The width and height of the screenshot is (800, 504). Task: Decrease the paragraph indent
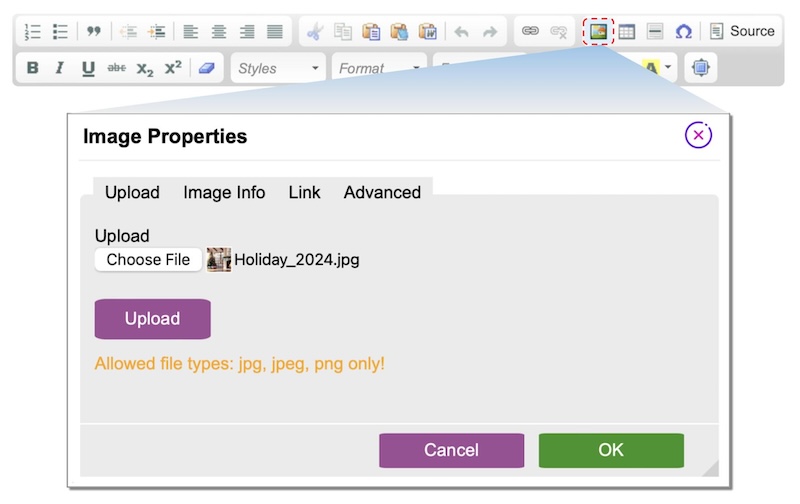coord(128,32)
